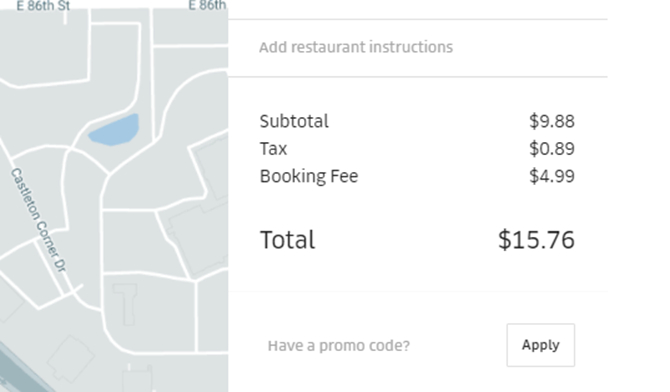Click the Add restaurant instructions field
This screenshot has height=392, width=670.
(417, 47)
